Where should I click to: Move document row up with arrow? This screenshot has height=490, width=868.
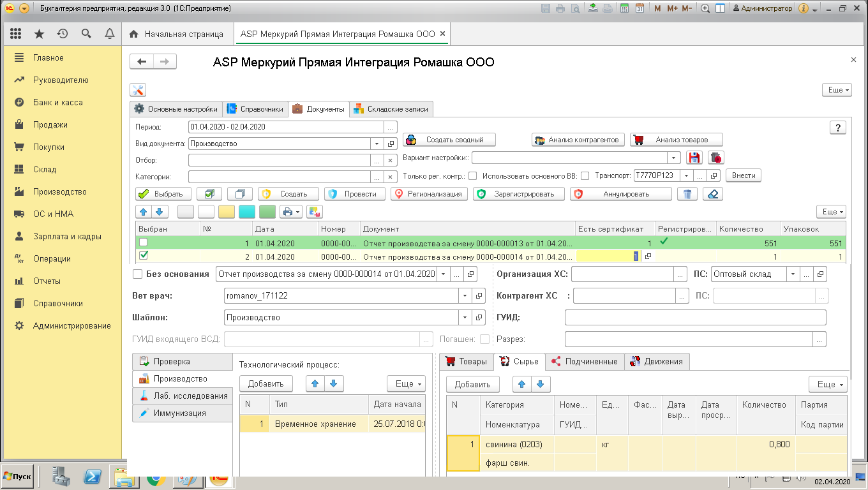(x=144, y=212)
